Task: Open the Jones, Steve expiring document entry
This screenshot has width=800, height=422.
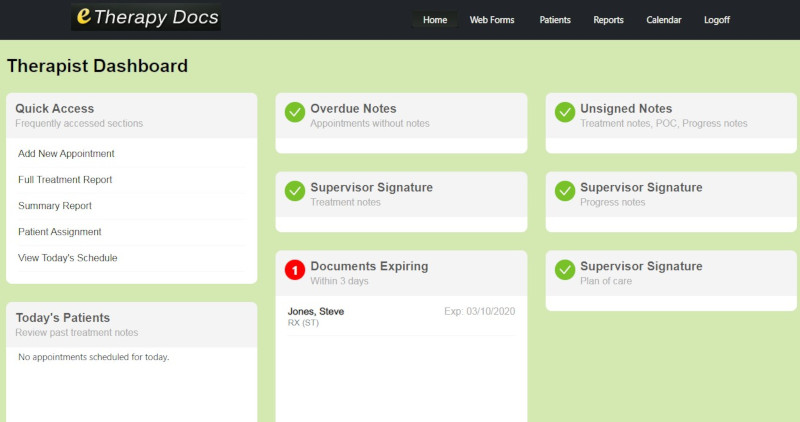Action: (316, 311)
